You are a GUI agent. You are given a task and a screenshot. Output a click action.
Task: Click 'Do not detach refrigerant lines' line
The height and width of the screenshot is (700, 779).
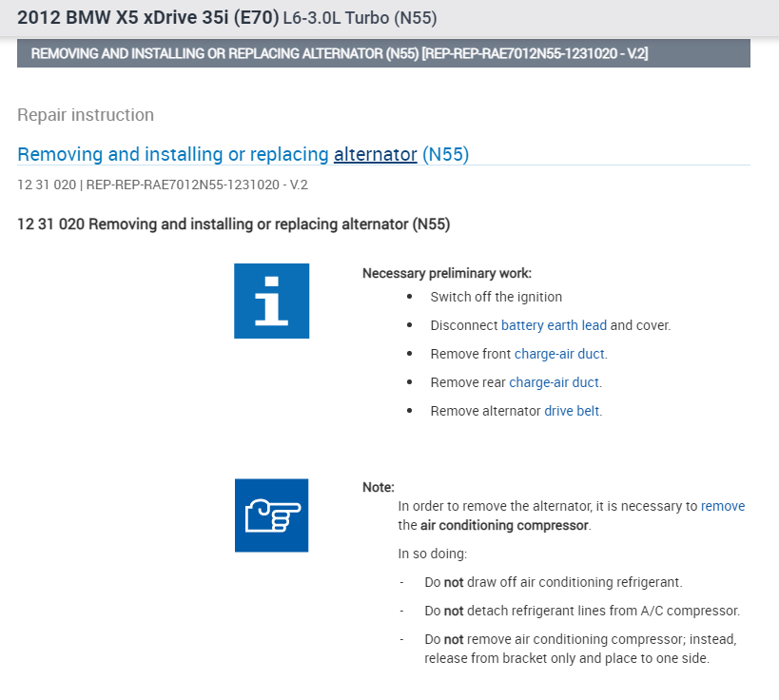pos(582,611)
